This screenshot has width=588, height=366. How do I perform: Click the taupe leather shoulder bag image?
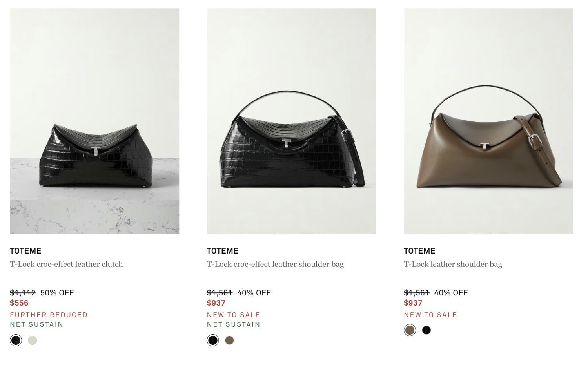tap(488, 121)
